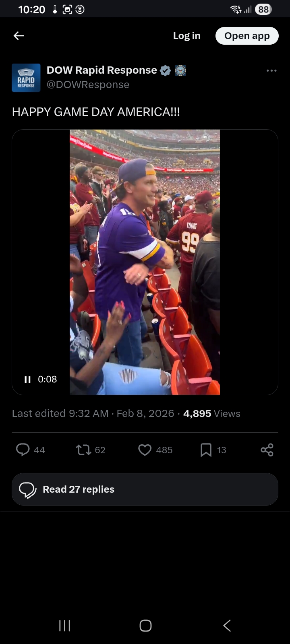290x644 pixels.
Task: Open the 4,895 Views count
Action: (x=211, y=414)
